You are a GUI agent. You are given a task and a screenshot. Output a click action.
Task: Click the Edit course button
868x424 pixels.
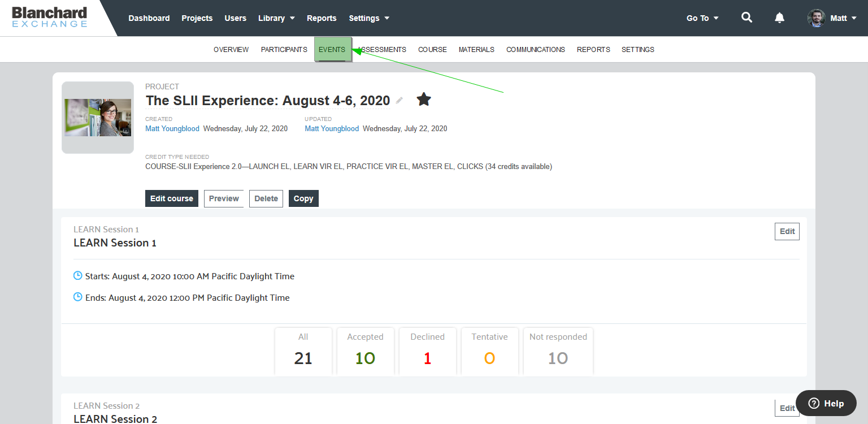click(x=172, y=198)
